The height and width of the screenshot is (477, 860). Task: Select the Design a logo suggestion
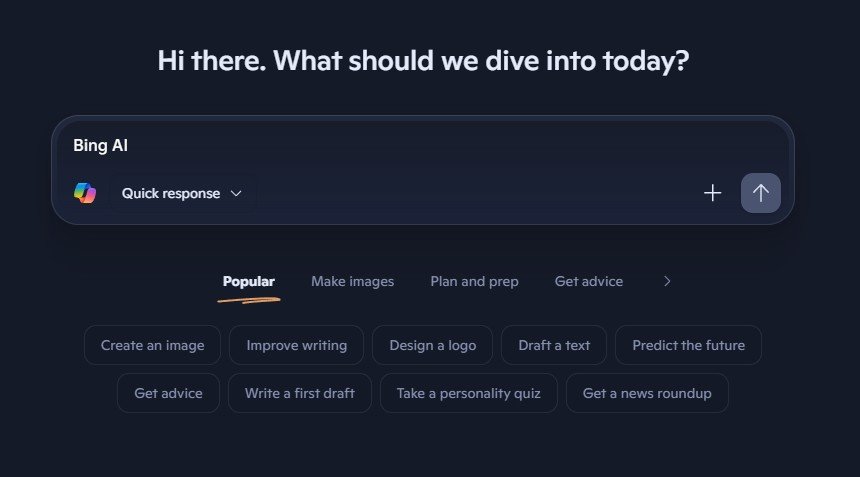(x=432, y=345)
